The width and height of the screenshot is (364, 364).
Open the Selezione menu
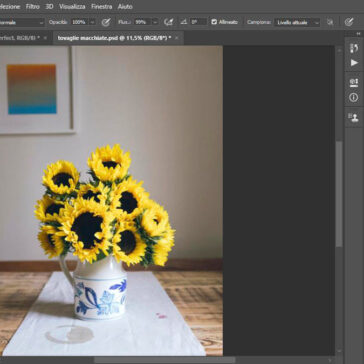(10, 6)
